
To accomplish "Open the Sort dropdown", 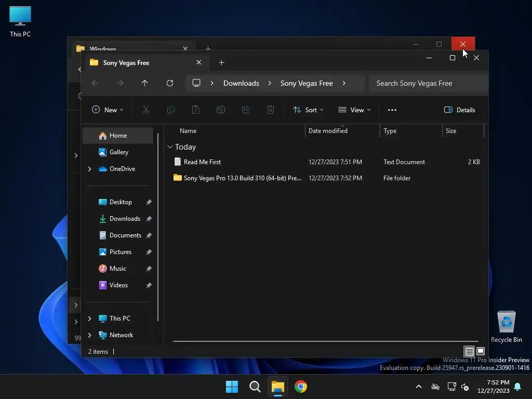I will (x=308, y=110).
